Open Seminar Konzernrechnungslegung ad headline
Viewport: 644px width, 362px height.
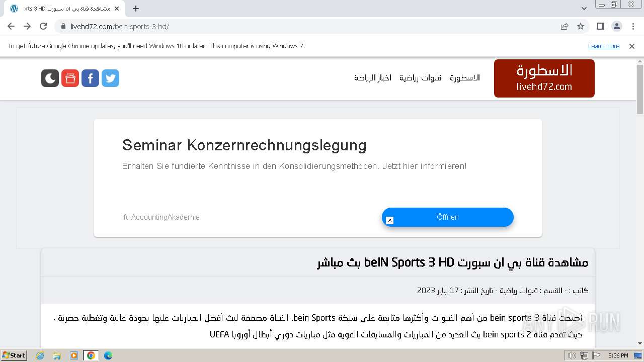pos(244,145)
